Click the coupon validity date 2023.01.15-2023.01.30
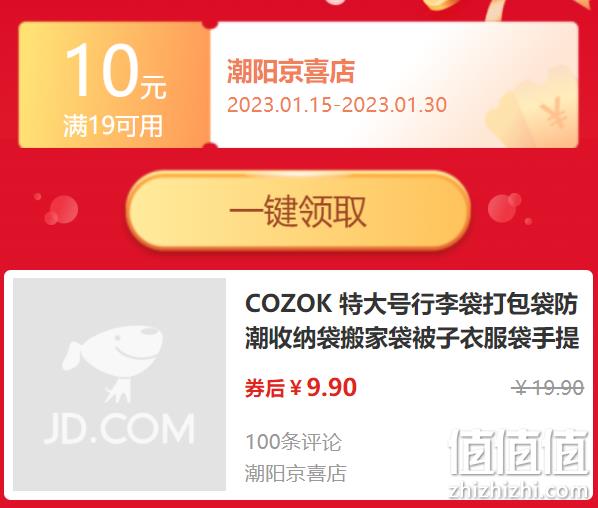The width and height of the screenshot is (598, 508). 337,104
